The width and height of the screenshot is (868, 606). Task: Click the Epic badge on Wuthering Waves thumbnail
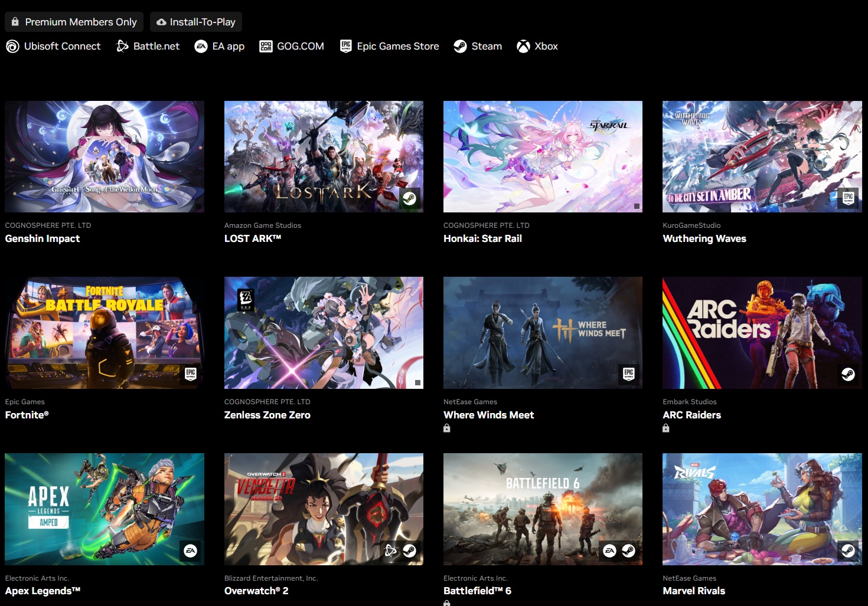coord(848,198)
